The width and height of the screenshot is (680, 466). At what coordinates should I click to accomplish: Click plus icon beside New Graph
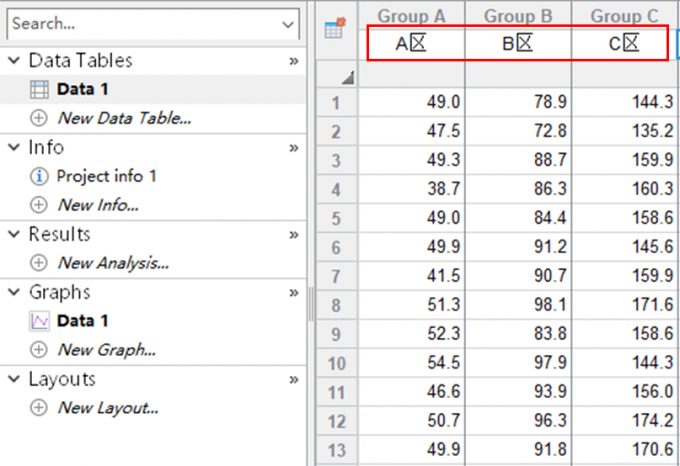[40, 350]
